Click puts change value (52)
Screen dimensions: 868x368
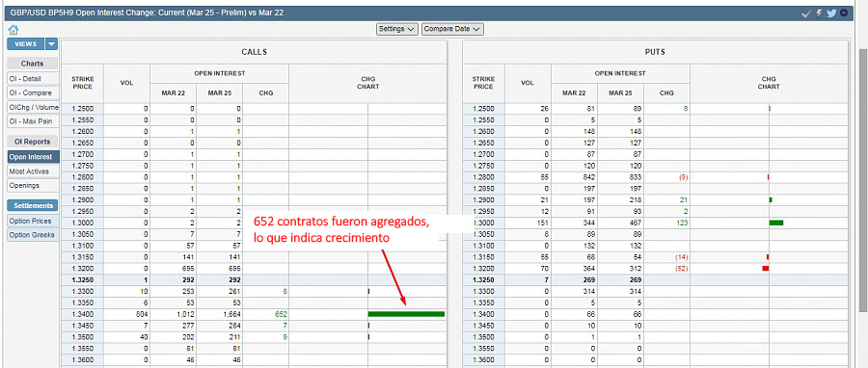pyautogui.click(x=681, y=269)
